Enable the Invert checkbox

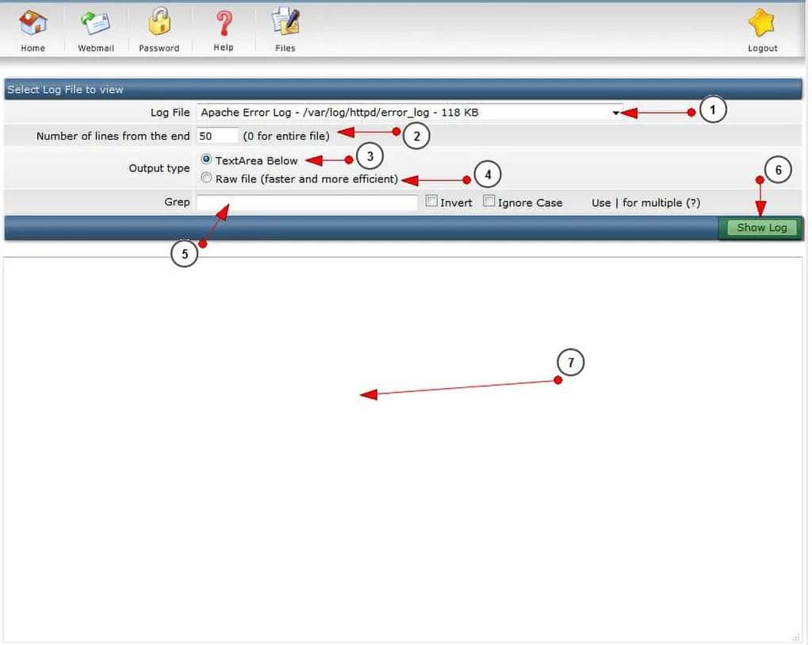click(431, 202)
